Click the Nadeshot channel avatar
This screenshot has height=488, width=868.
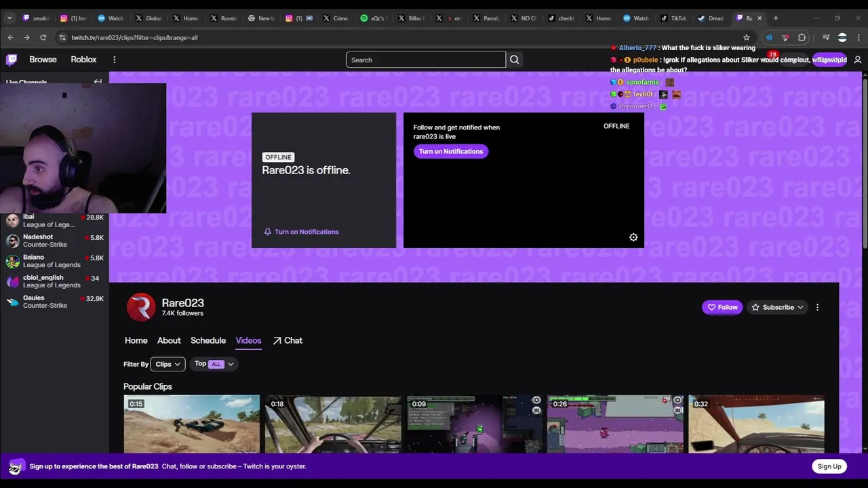(12, 241)
